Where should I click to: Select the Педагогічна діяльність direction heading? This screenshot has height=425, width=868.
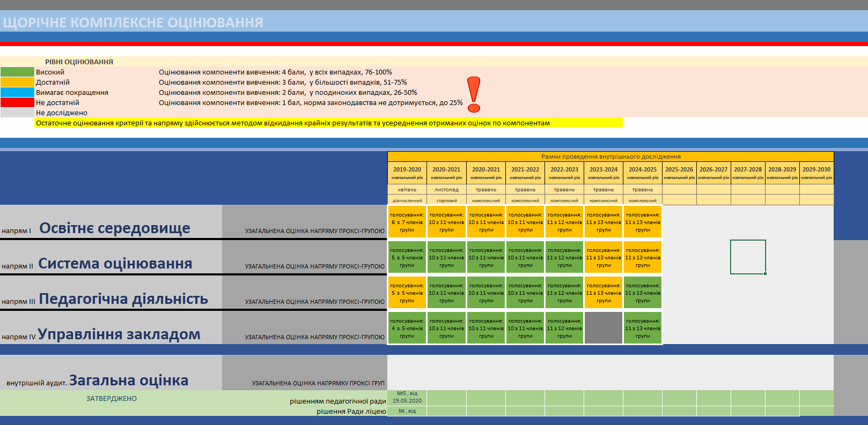[x=123, y=299]
